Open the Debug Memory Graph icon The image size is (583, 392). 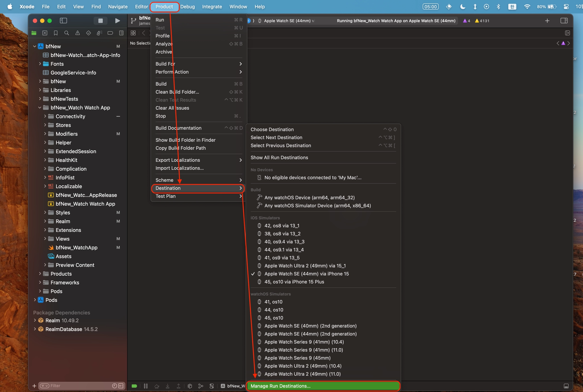tap(201, 386)
